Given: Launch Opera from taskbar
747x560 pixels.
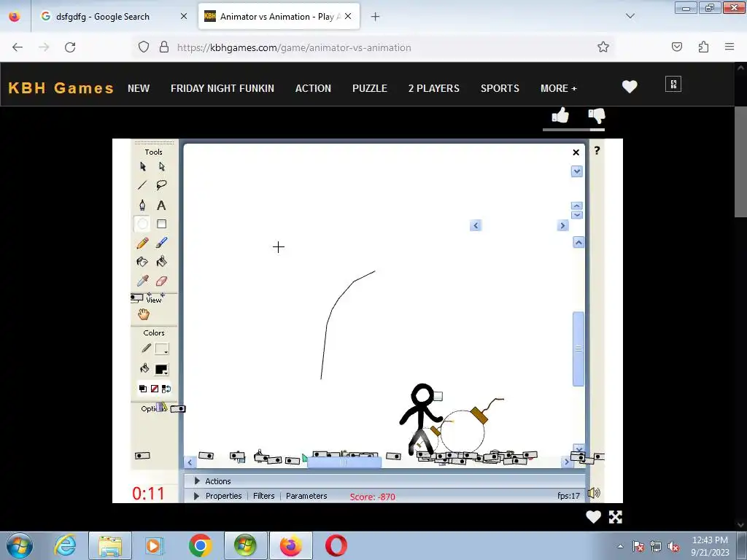Looking at the screenshot, I should [x=336, y=545].
